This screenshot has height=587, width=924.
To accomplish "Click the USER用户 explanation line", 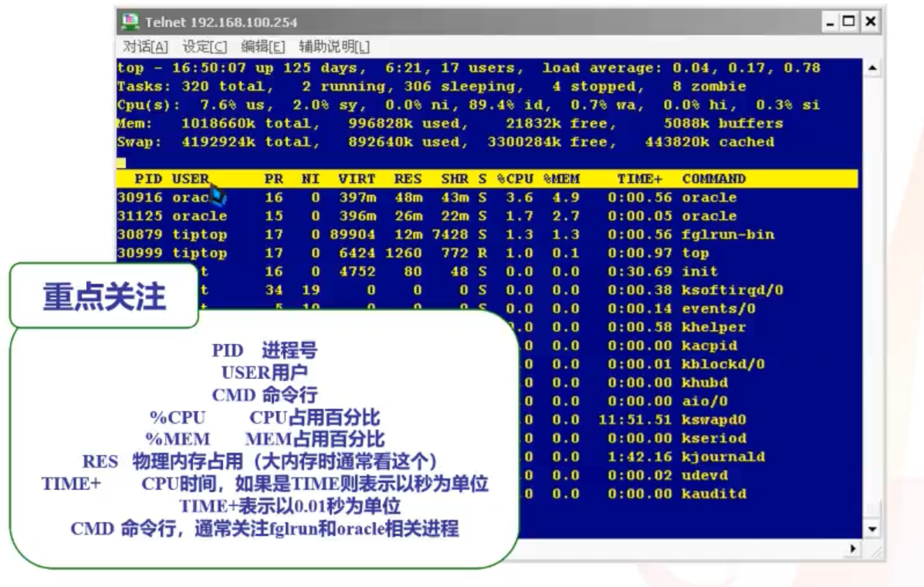I will point(265,373).
